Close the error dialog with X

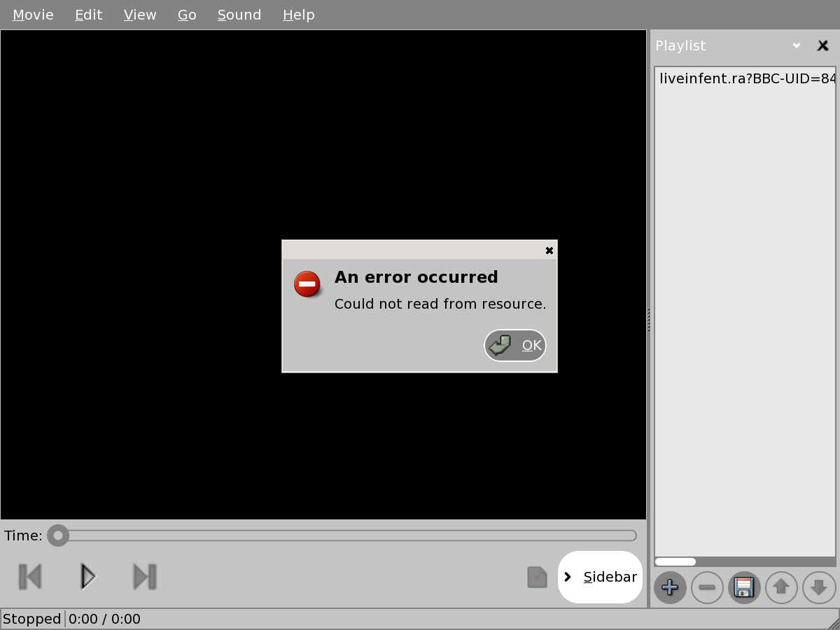pos(549,251)
